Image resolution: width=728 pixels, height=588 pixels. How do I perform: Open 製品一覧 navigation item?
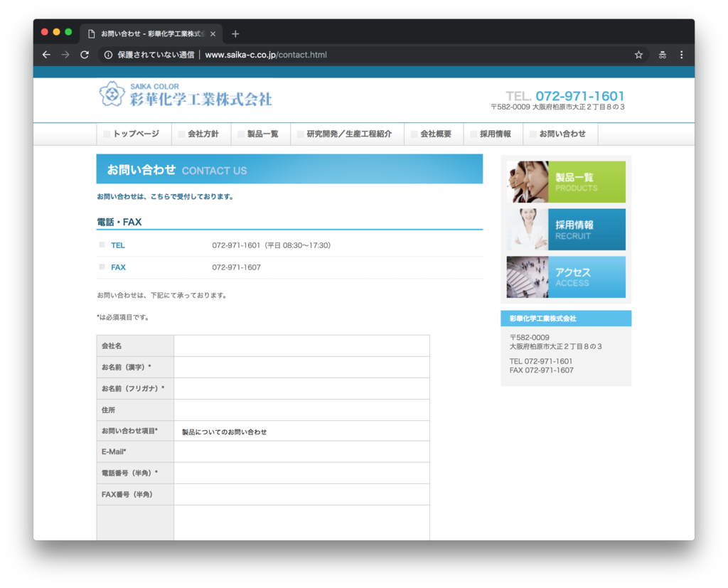[x=260, y=134]
